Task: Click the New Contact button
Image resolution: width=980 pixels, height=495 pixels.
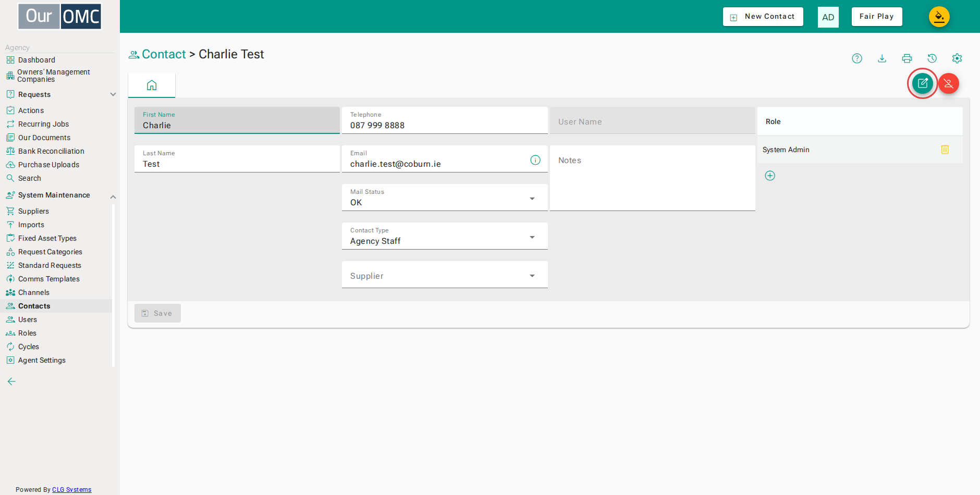Action: pos(763,17)
